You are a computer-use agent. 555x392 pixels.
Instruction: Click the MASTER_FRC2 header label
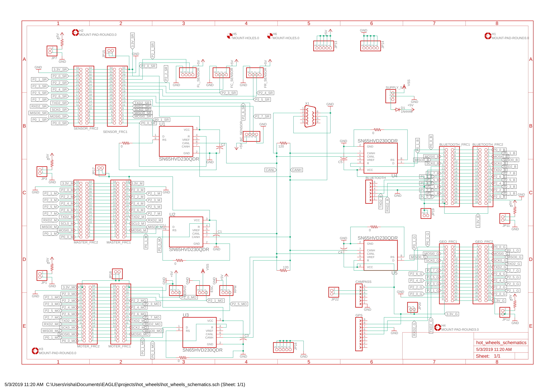86,242
